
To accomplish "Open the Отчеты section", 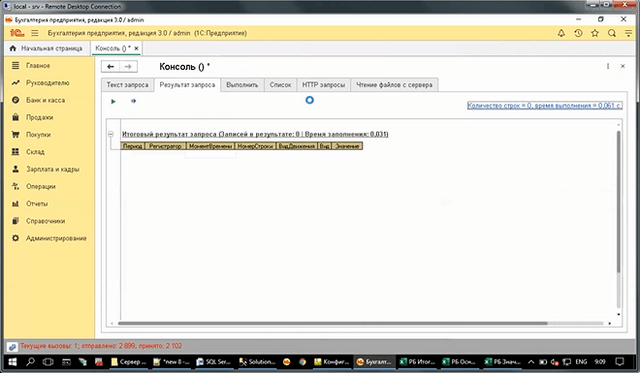I will pos(37,204).
